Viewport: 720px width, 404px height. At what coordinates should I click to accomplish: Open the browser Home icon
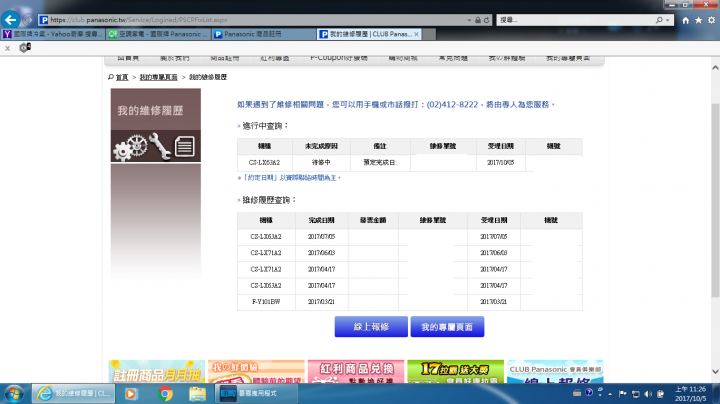point(686,20)
